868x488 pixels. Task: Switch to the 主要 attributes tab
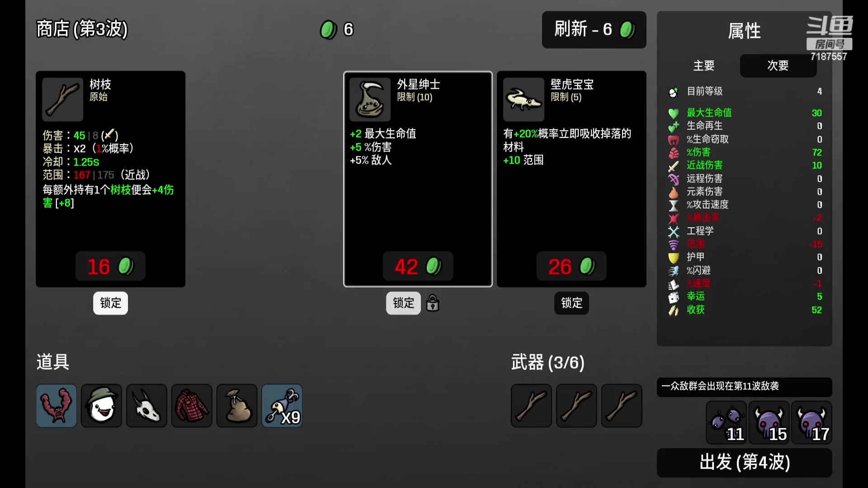[703, 66]
